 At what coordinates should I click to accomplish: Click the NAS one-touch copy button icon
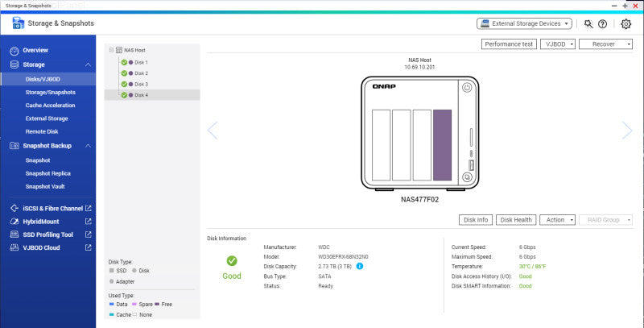point(468,177)
